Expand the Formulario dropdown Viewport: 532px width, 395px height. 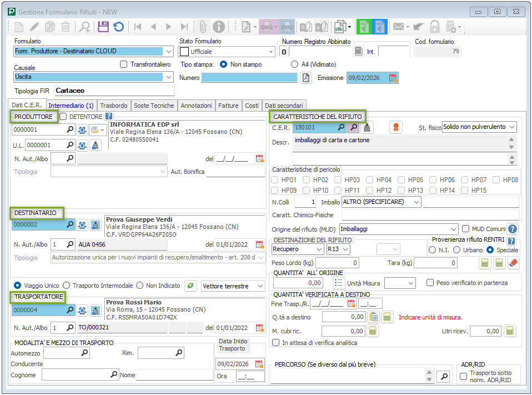click(x=169, y=51)
